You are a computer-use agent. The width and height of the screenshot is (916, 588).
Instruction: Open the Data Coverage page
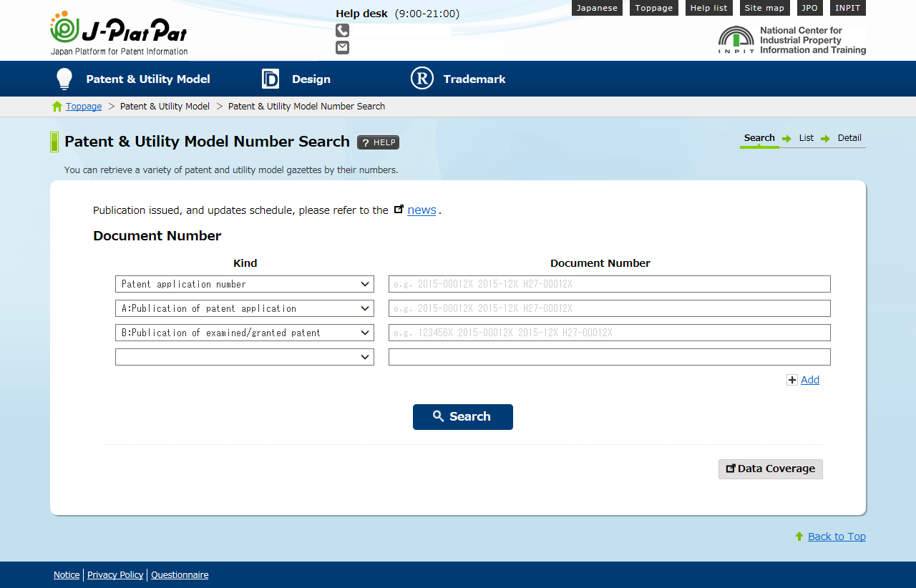[770, 469]
